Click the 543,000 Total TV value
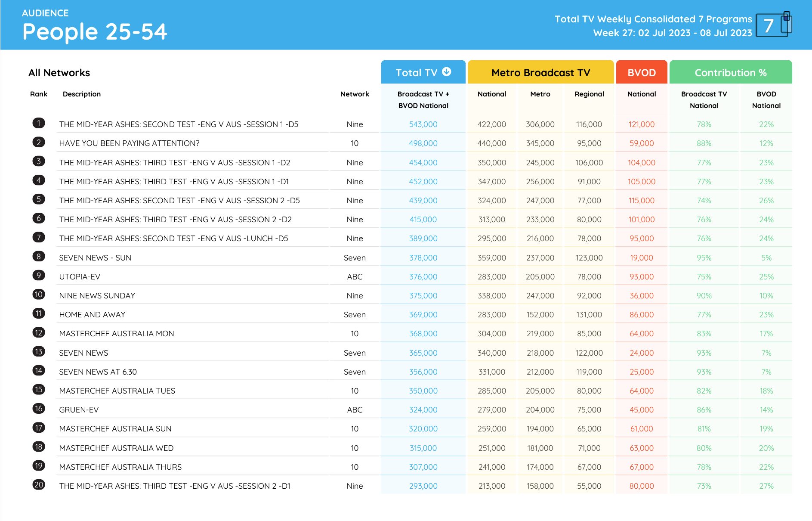Image resolution: width=812 pixels, height=521 pixels. [x=423, y=124]
